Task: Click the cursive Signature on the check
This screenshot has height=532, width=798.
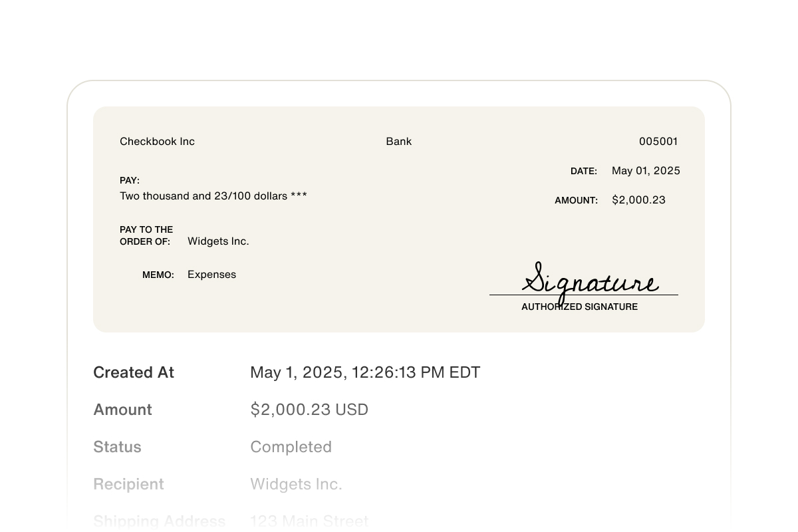Action: [x=589, y=280]
